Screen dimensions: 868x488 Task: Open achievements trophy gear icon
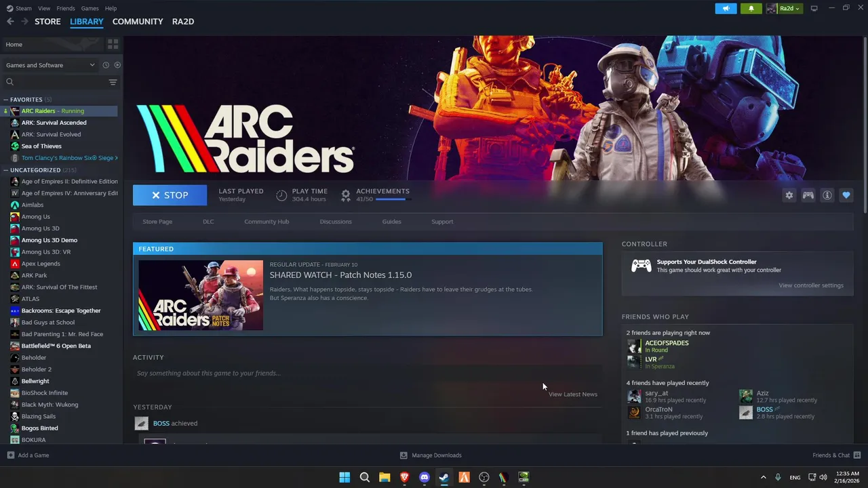pyautogui.click(x=346, y=195)
